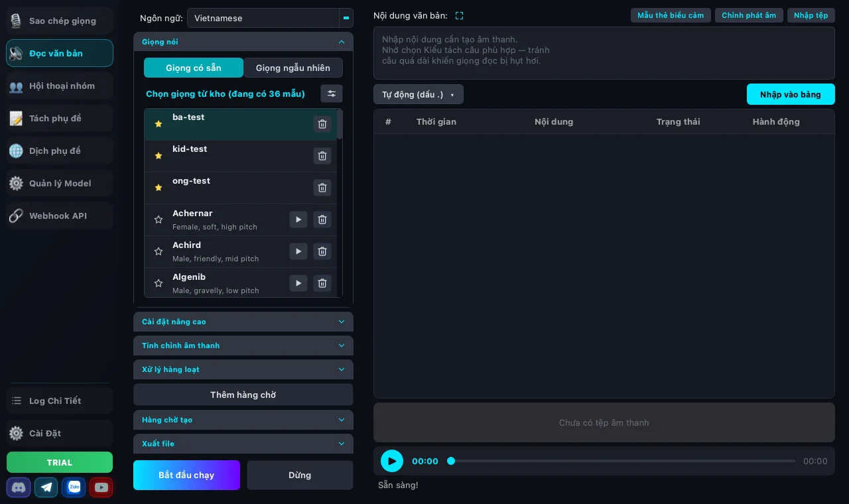Open Log Chi Tiết view

pos(60,401)
